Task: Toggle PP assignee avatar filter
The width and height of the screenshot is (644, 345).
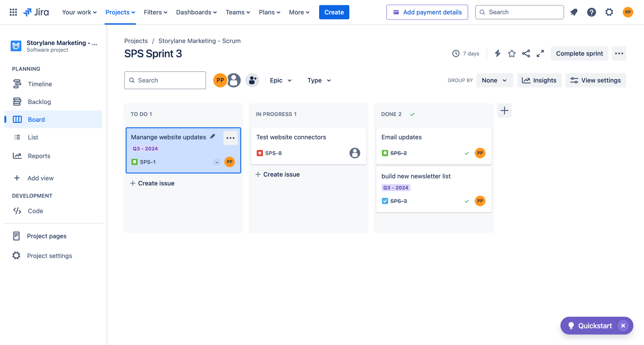Action: pos(220,80)
